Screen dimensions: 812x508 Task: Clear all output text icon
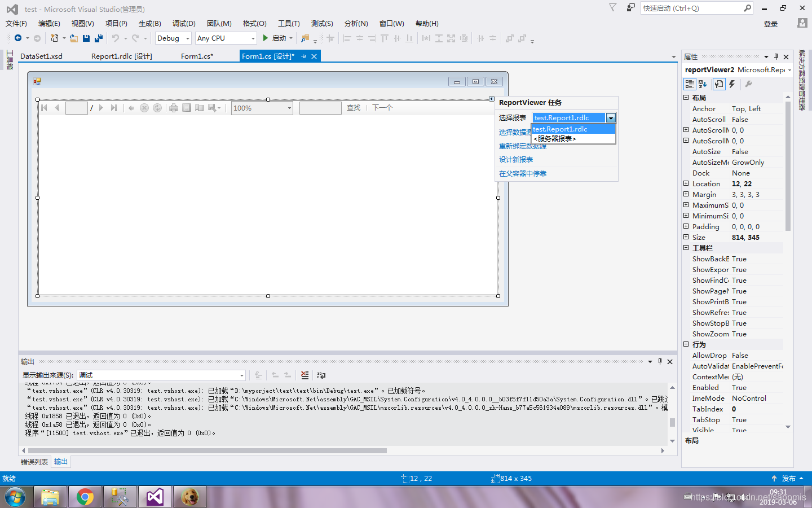tap(304, 375)
